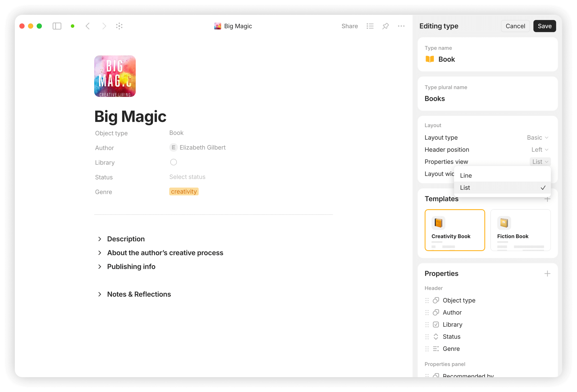Open the three-dot more menu
The image size is (577, 392).
(401, 26)
